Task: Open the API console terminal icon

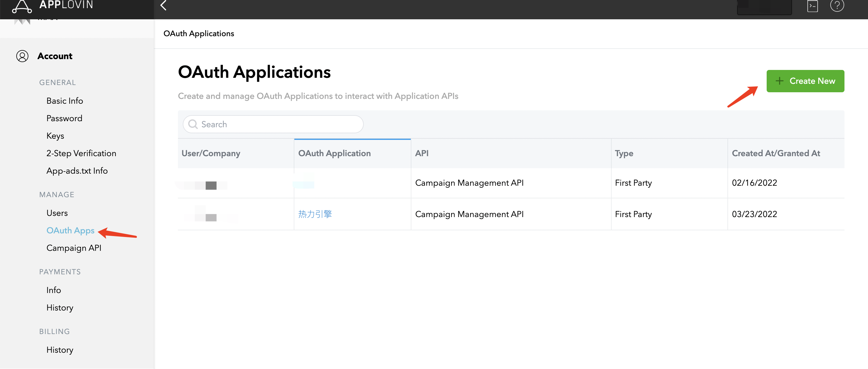Action: pyautogui.click(x=813, y=6)
